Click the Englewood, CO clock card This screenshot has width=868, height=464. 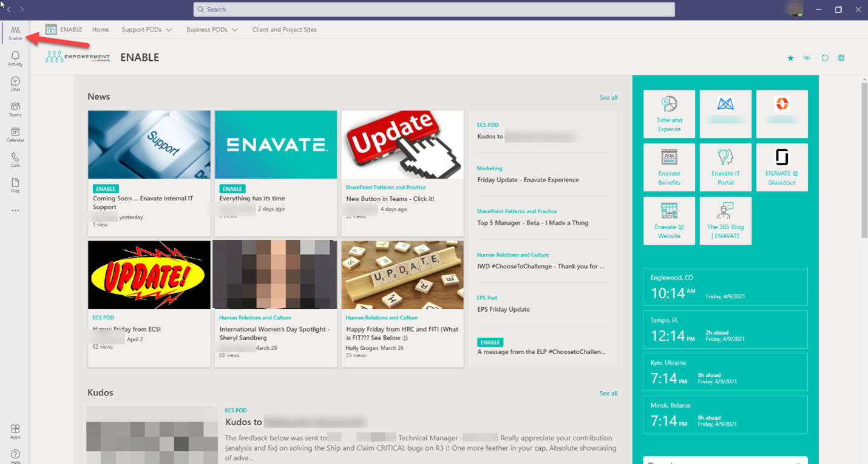725,287
